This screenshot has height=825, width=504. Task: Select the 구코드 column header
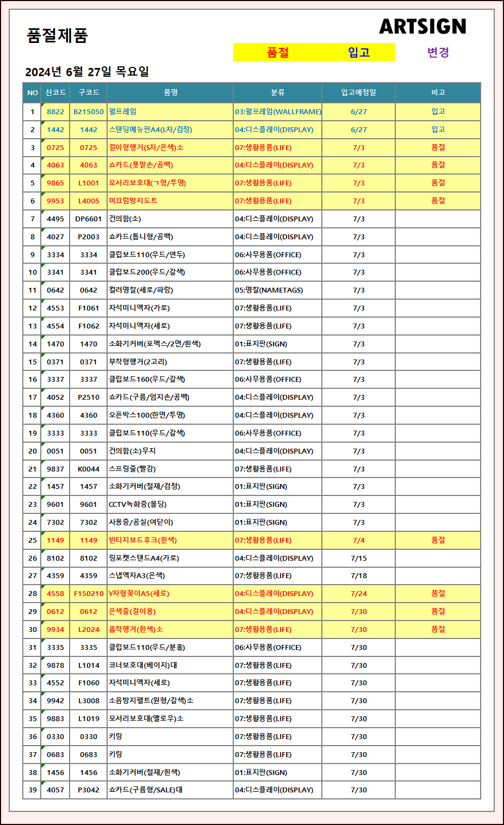[89, 92]
